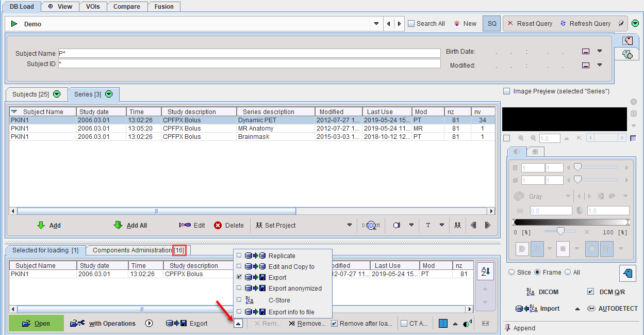The image size is (644, 335).
Task: Expand the Series [3] tab green arrow
Action: pos(109,94)
